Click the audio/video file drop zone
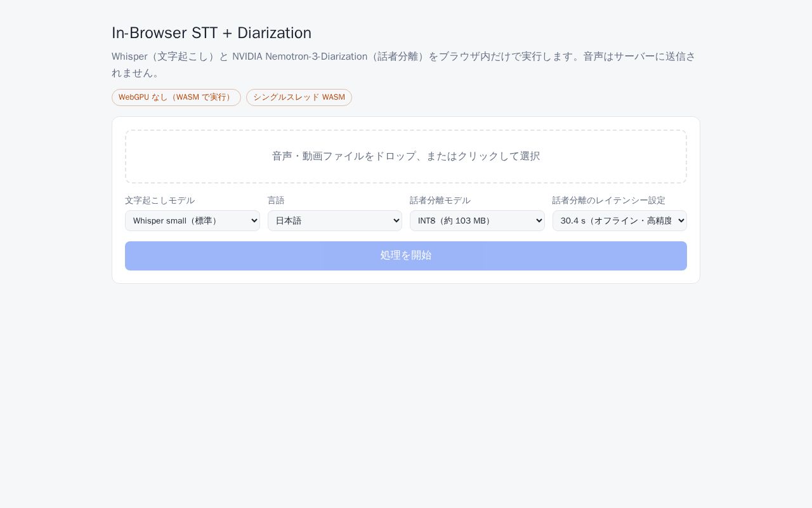The width and height of the screenshot is (812, 508). (406, 157)
